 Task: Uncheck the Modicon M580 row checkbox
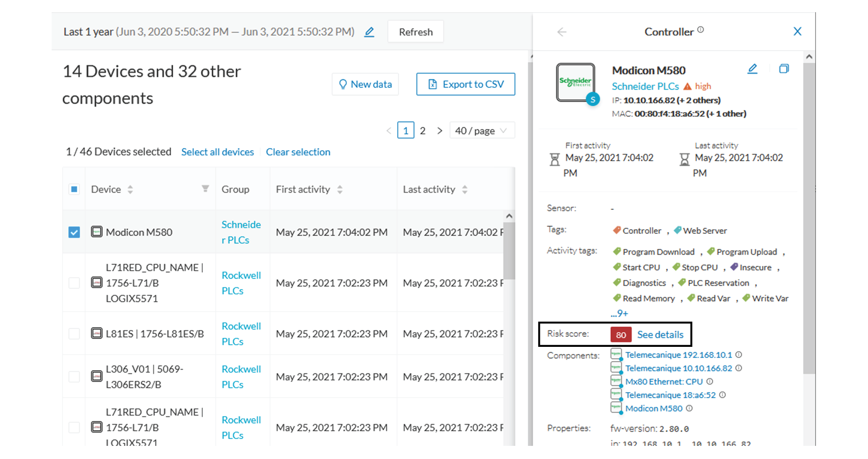74,232
